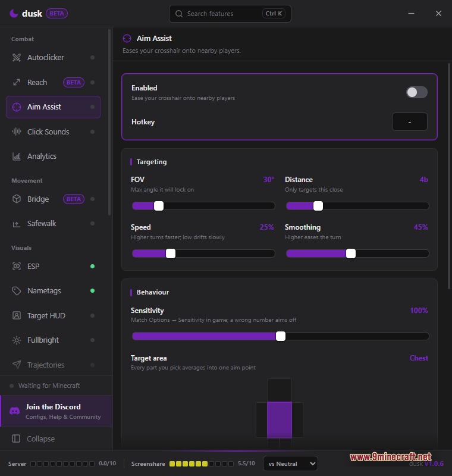Click the Sensitivity slider handle
Screen dimensions: 452x476
tap(281, 336)
